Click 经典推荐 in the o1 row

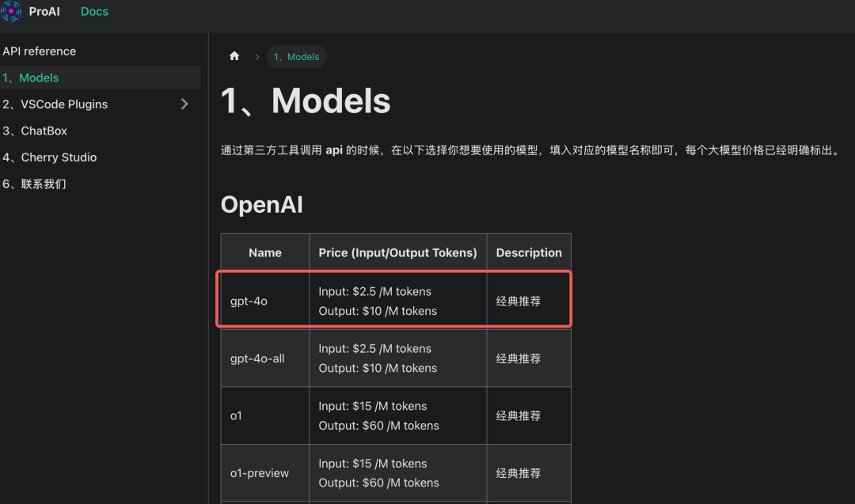[x=519, y=415]
